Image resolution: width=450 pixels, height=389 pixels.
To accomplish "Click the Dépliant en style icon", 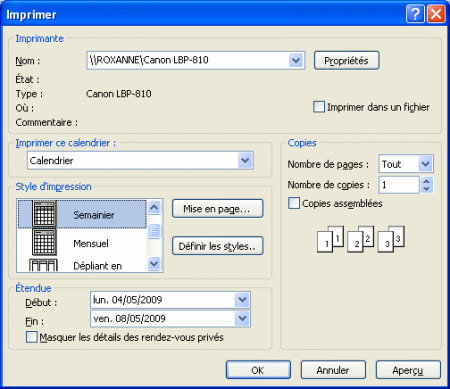I will coord(43,265).
